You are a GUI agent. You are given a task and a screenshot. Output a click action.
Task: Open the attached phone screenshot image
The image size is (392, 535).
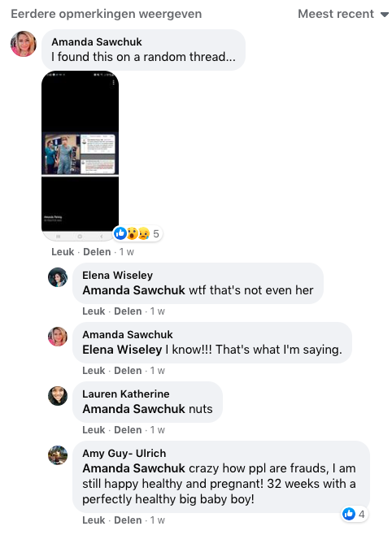click(x=81, y=155)
